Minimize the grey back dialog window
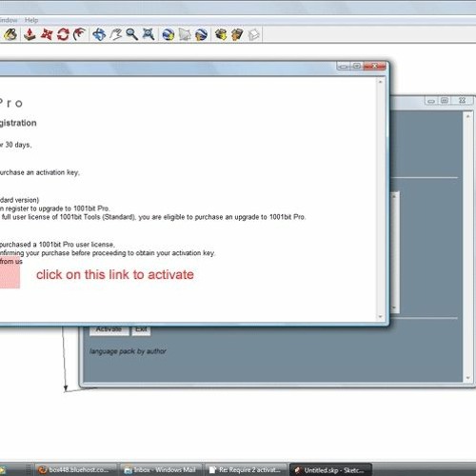476x476 pixels. [431, 101]
